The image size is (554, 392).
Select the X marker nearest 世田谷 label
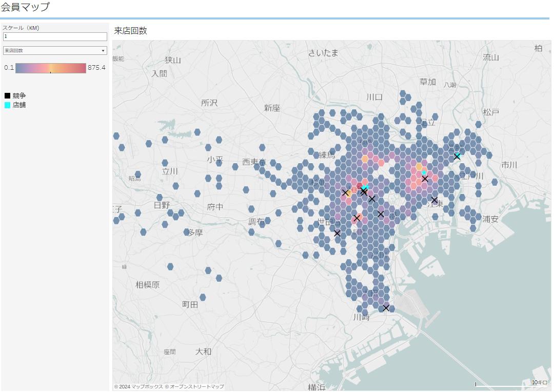click(x=337, y=233)
